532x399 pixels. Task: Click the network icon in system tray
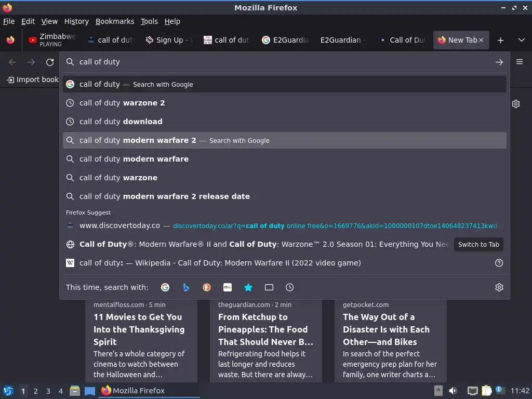click(x=473, y=391)
